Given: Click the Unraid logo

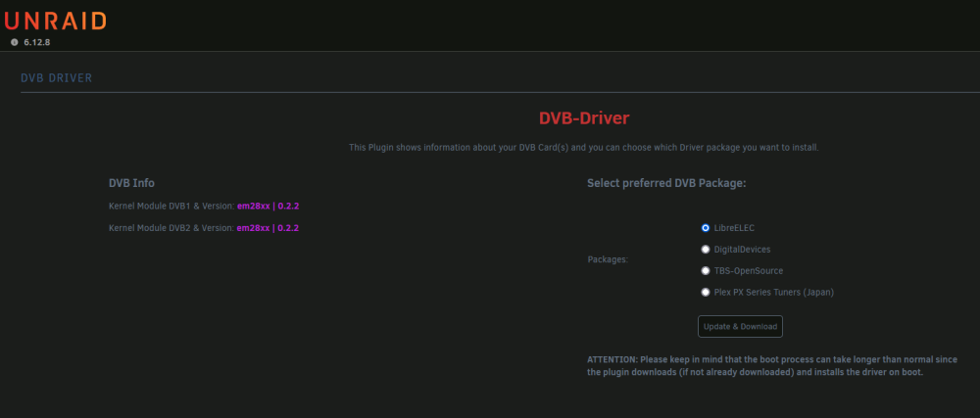Looking at the screenshot, I should (55, 22).
